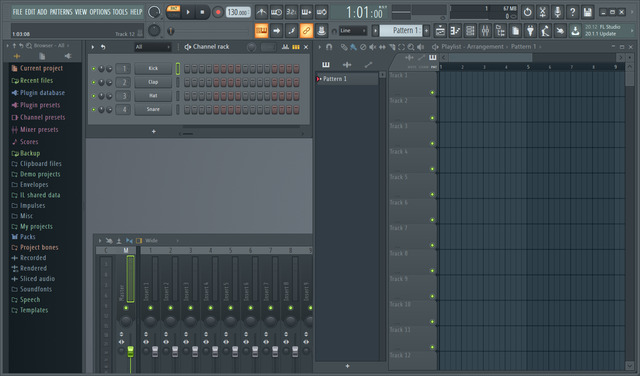Screen dimensions: 640x376
Task: Mute mixer Insert 1 green LED
Action: pos(151,308)
